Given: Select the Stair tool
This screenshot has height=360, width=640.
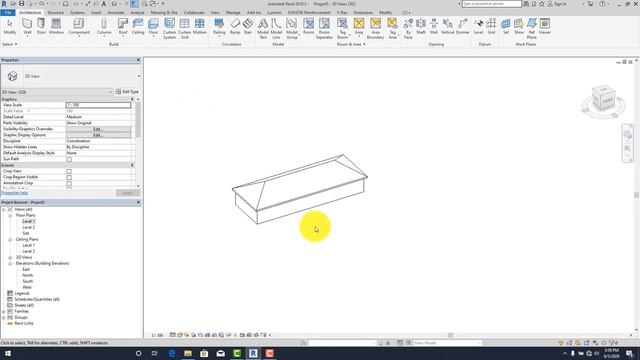Looking at the screenshot, I should coord(248,27).
